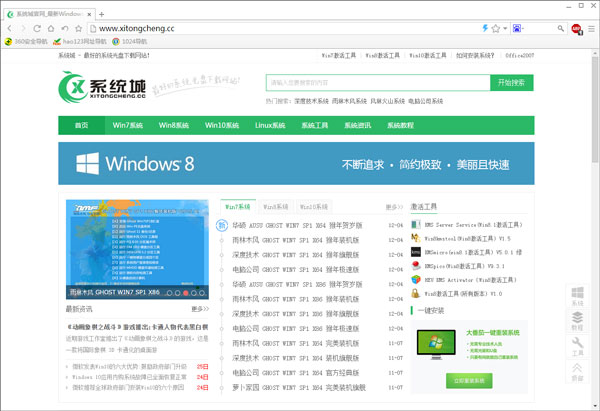Click the 立即重装系统 green button

click(469, 381)
